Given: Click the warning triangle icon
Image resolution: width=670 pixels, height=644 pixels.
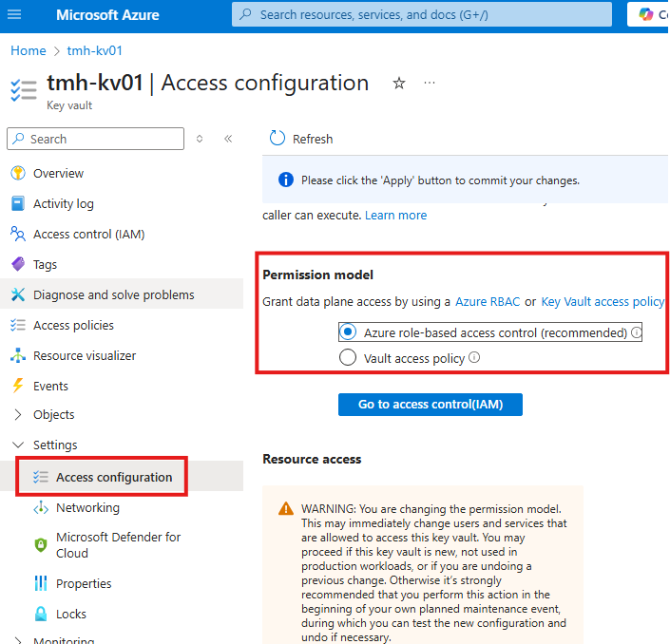Looking at the screenshot, I should tap(286, 508).
